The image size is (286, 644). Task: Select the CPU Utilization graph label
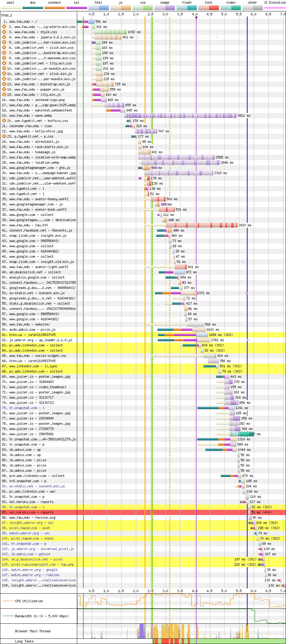click(29, 601)
